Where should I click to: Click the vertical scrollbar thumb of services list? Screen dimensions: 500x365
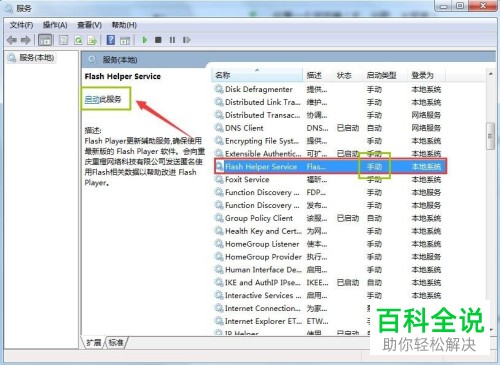490,136
